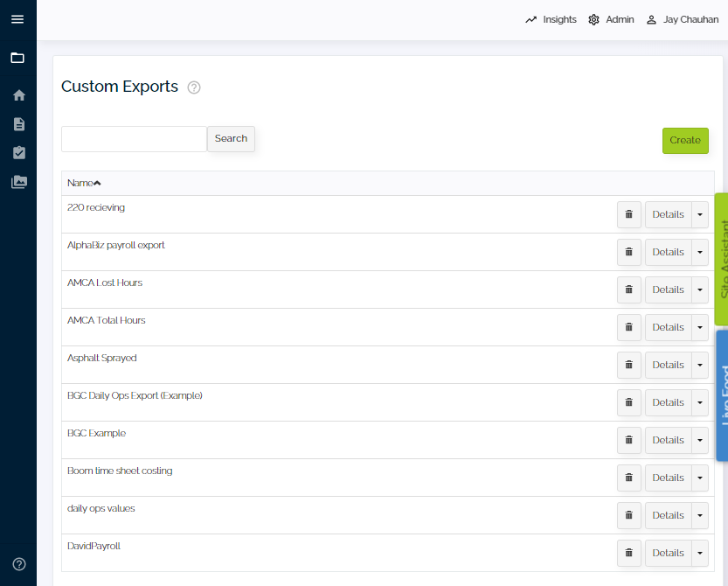Screen dimensions: 728x586
Task: Open Details for DavidPayroll
Action: pos(668,553)
